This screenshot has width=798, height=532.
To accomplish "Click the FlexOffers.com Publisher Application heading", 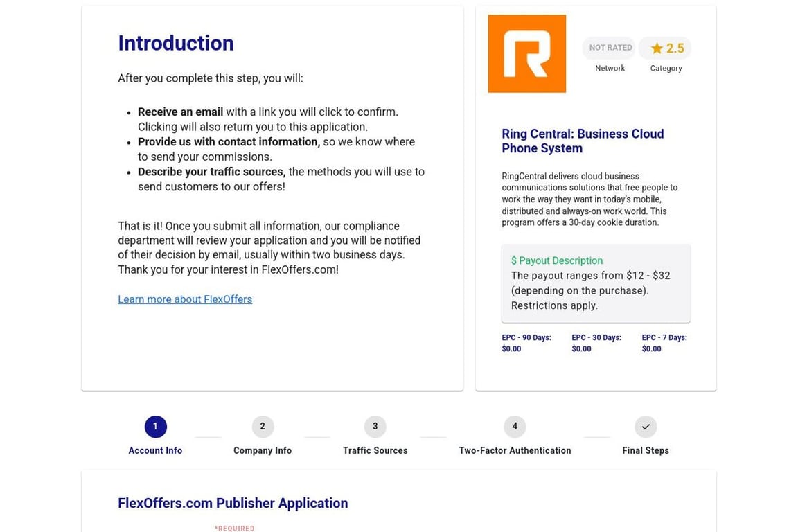I will pos(233,504).
